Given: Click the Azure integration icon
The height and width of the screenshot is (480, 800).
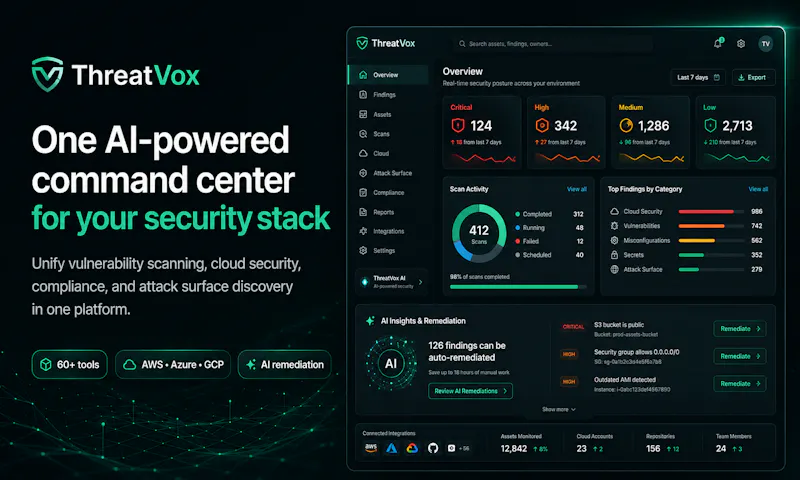Looking at the screenshot, I should tap(391, 448).
